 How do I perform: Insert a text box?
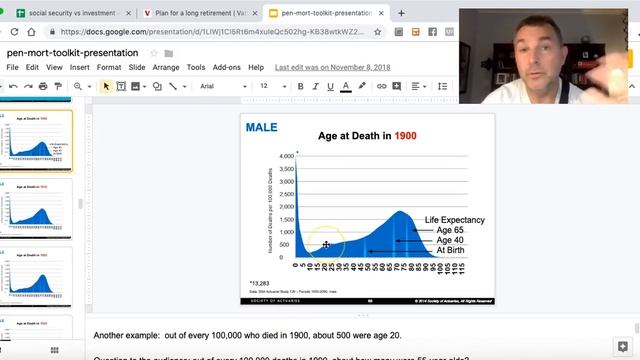[121, 86]
